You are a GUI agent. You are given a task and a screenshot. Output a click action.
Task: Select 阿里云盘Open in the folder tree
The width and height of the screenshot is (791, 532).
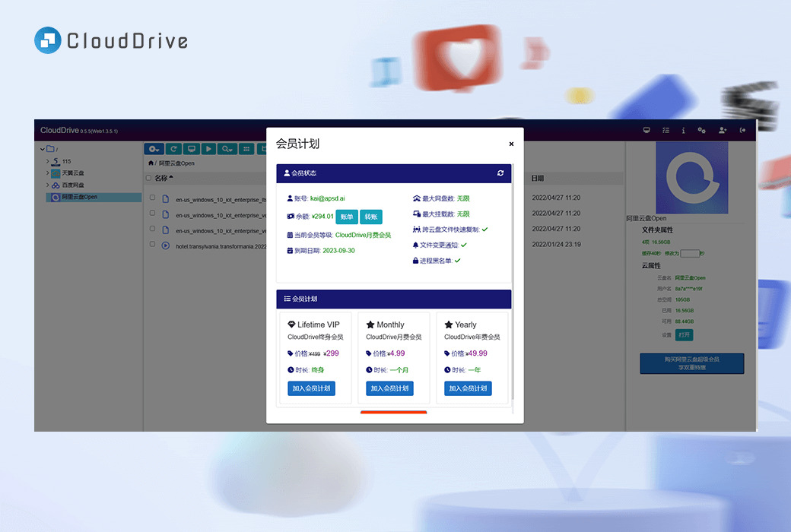click(x=79, y=197)
